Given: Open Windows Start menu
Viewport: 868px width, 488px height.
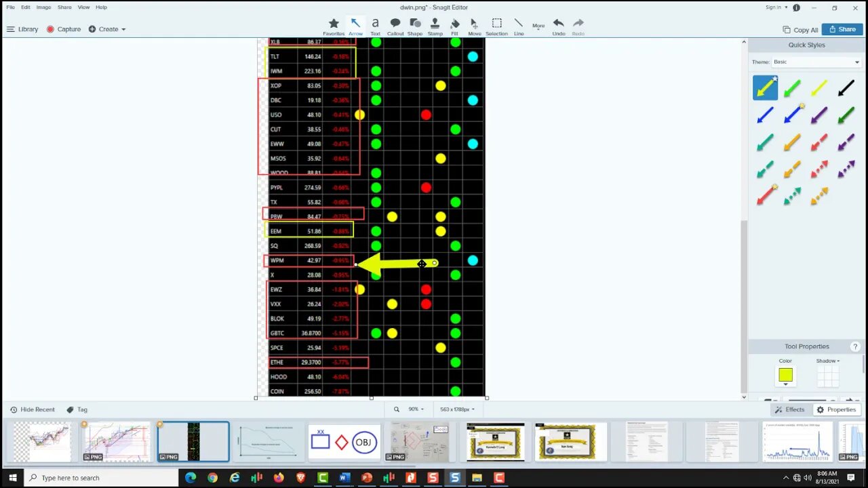Looking at the screenshot, I should pyautogui.click(x=12, y=478).
